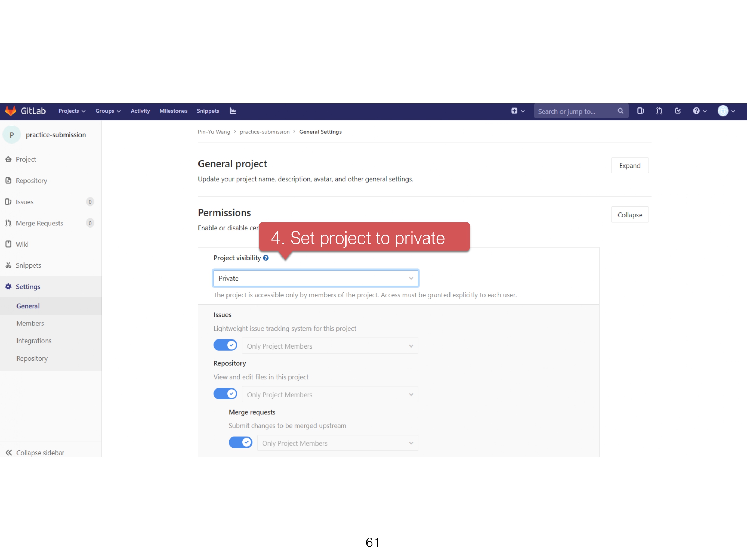Screen dimensions: 747x560
Task: Open the Groups dropdown in navbar
Action: pyautogui.click(x=108, y=111)
